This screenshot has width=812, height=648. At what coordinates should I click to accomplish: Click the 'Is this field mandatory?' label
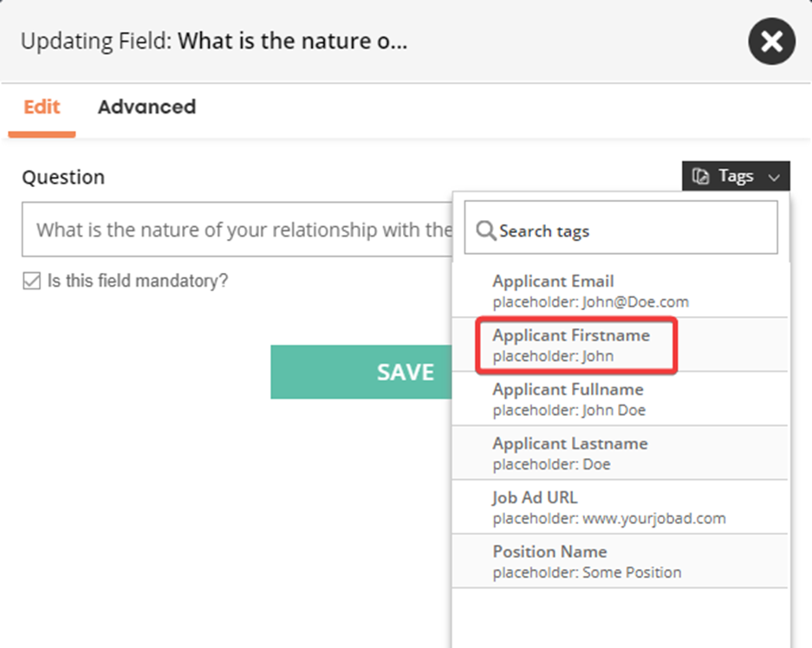pos(138,281)
